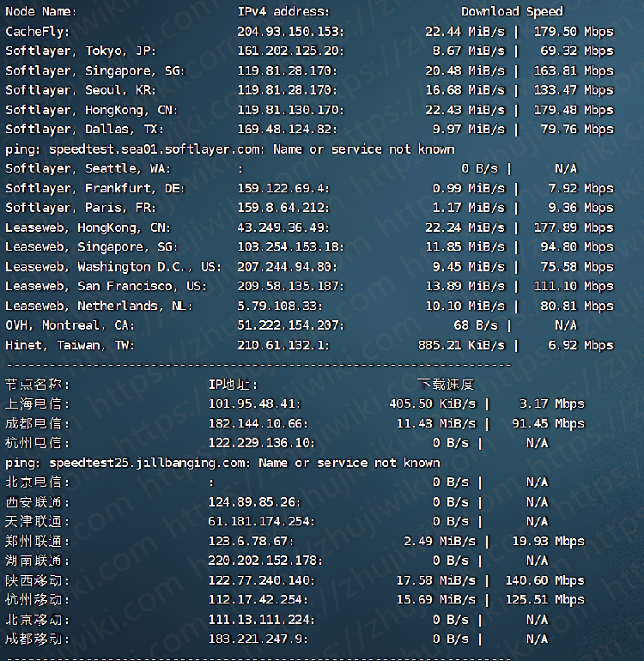The height and width of the screenshot is (661, 644).
Task: Select 'Softlayer, Seoul, KR:' label
Action: coord(81,90)
